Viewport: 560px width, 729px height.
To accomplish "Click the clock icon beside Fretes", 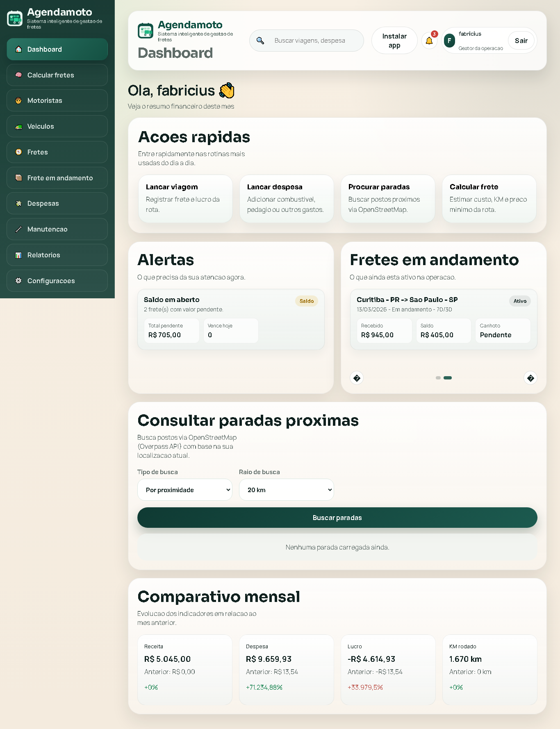I will (x=18, y=152).
